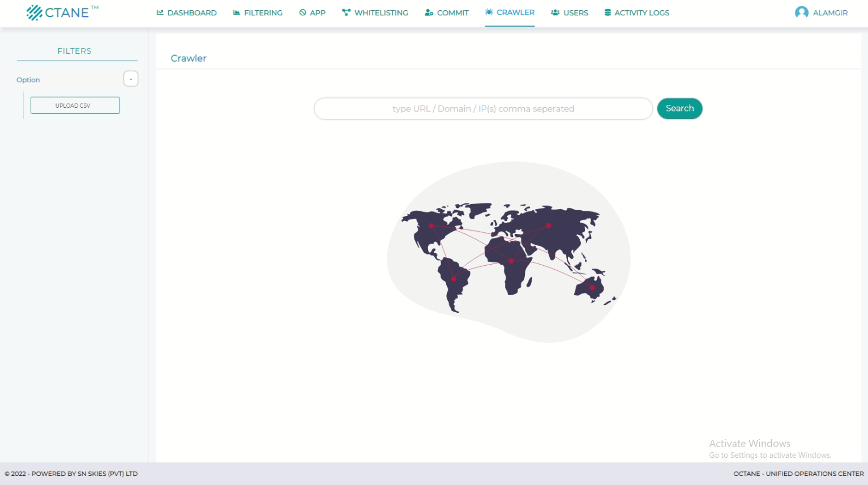Click the Powered by SN Skies footer text
The image size is (868, 485).
(x=71, y=474)
